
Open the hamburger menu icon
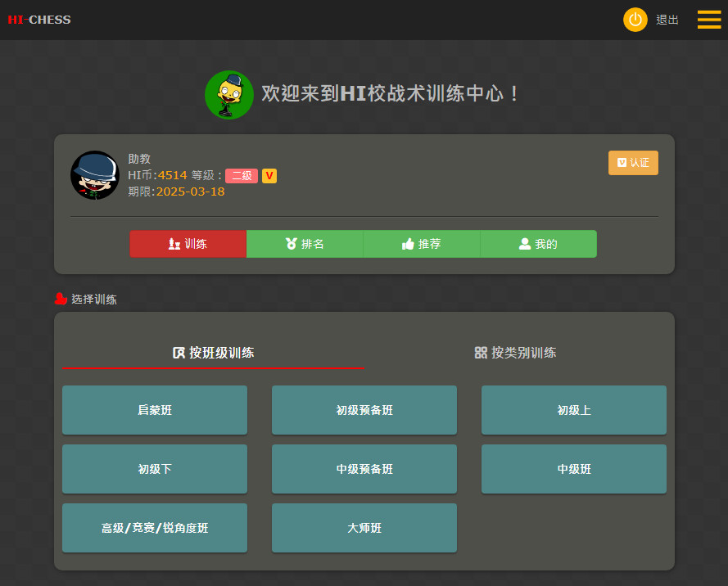click(x=709, y=20)
